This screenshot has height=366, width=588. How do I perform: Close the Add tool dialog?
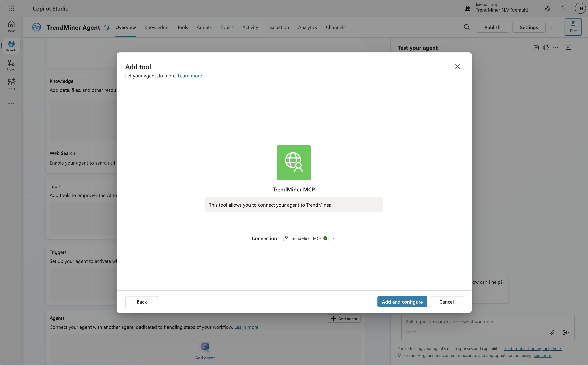458,67
